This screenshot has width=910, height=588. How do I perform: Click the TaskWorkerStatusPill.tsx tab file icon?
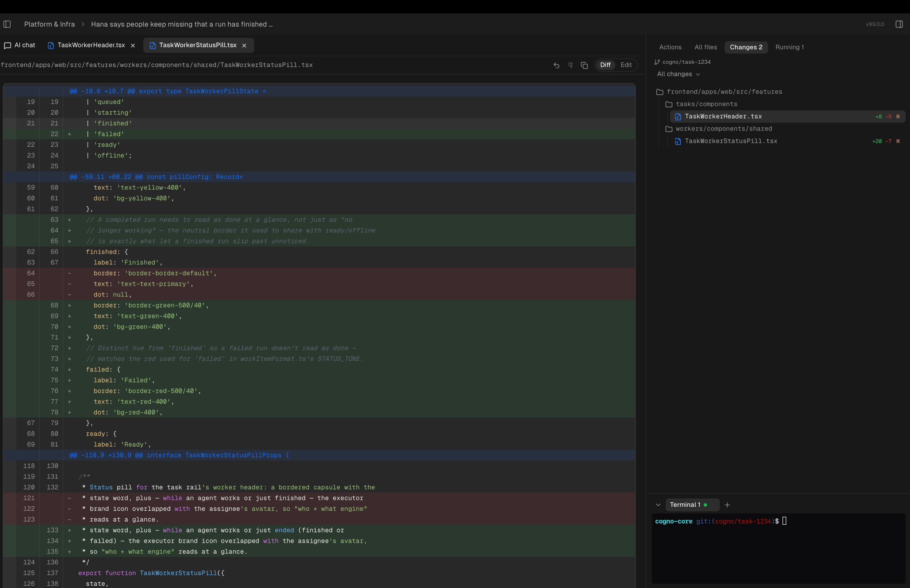pos(152,45)
